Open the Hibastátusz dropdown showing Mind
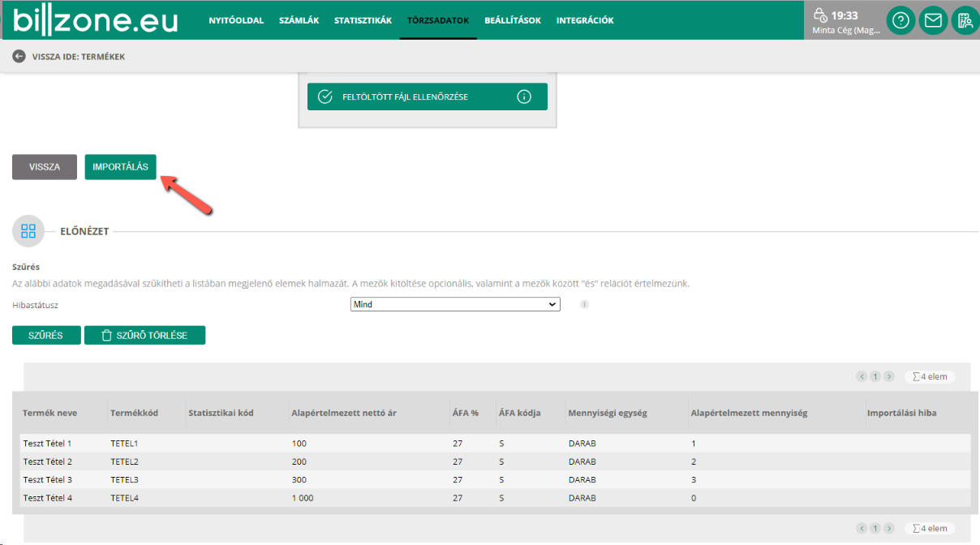 coord(455,305)
